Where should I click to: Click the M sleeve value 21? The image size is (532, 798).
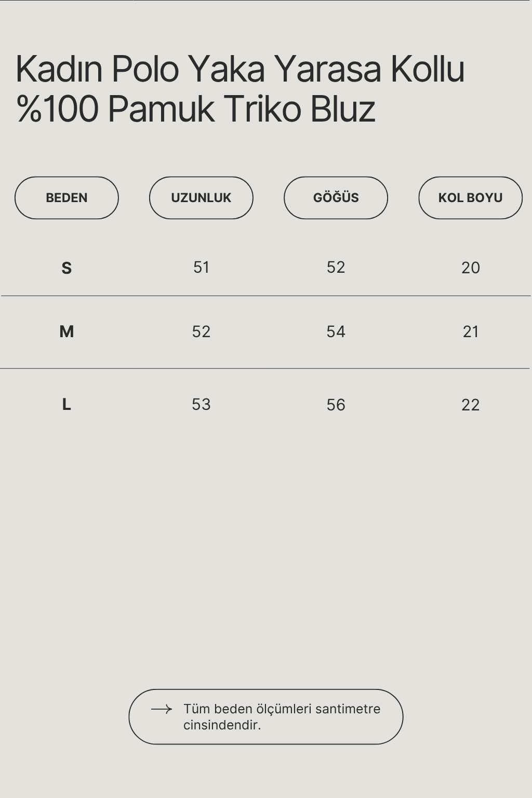coord(470,331)
